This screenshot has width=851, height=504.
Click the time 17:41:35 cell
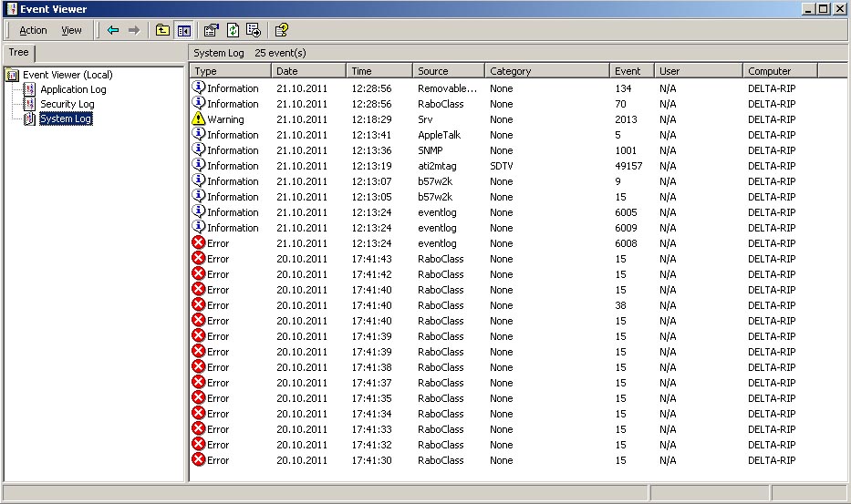point(371,398)
